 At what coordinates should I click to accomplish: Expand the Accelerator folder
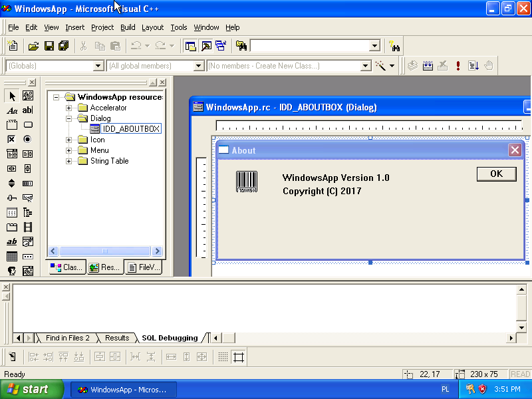69,108
